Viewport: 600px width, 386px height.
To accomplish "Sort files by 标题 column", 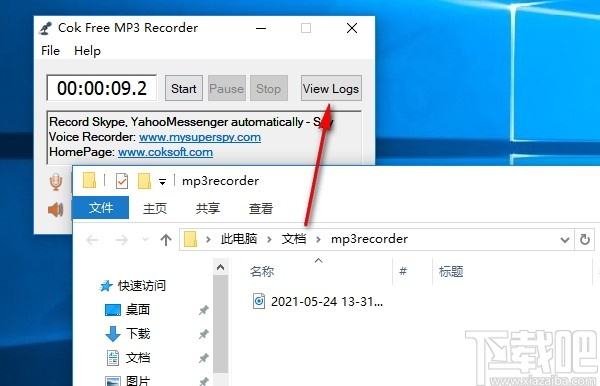I will tap(451, 271).
